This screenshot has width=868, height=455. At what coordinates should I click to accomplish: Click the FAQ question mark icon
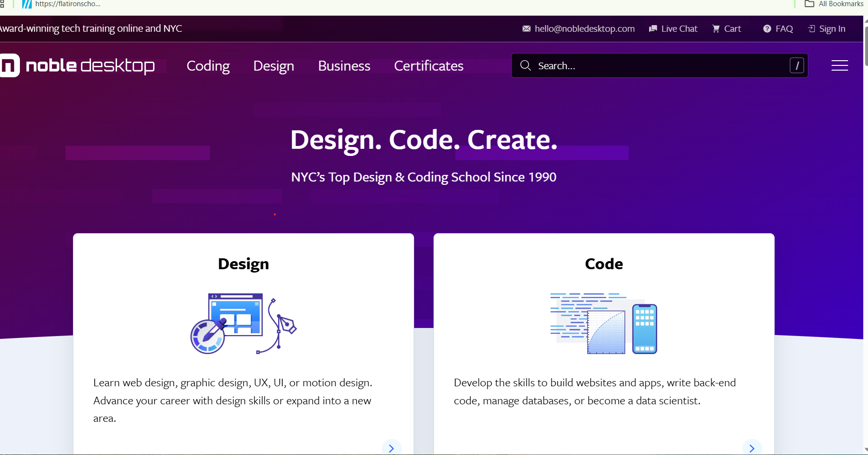767,29
